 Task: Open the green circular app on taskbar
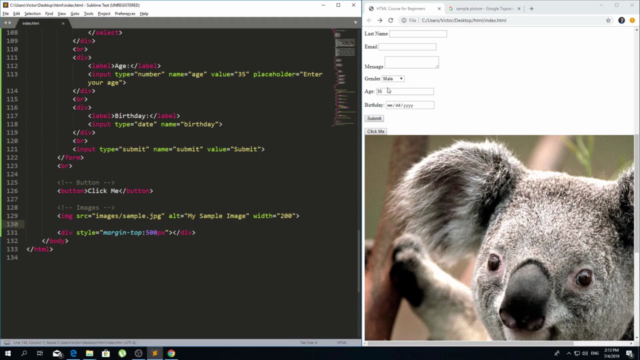tap(122, 353)
